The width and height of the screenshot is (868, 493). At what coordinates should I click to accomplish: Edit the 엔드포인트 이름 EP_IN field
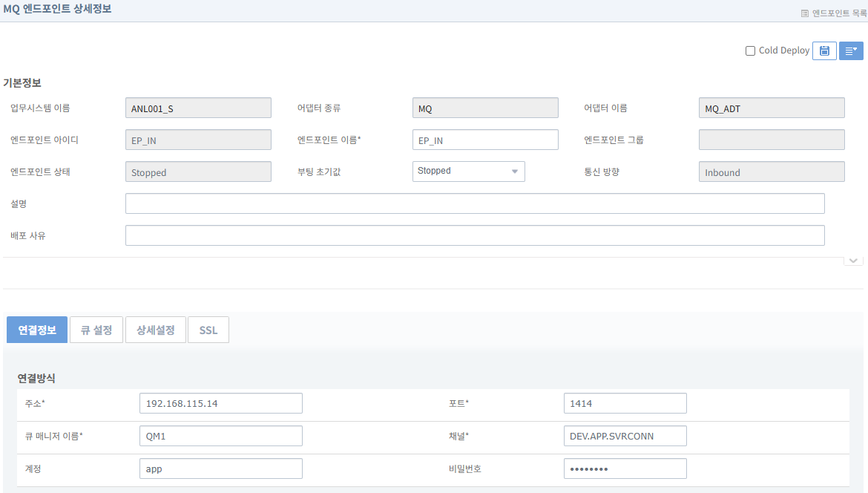[485, 139]
